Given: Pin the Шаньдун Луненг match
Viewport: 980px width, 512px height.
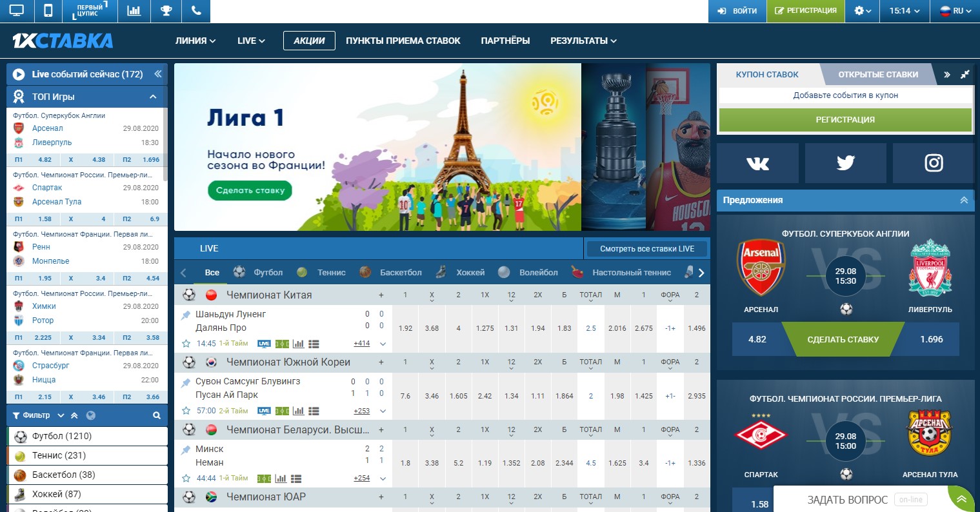Looking at the screenshot, I should pos(186,315).
